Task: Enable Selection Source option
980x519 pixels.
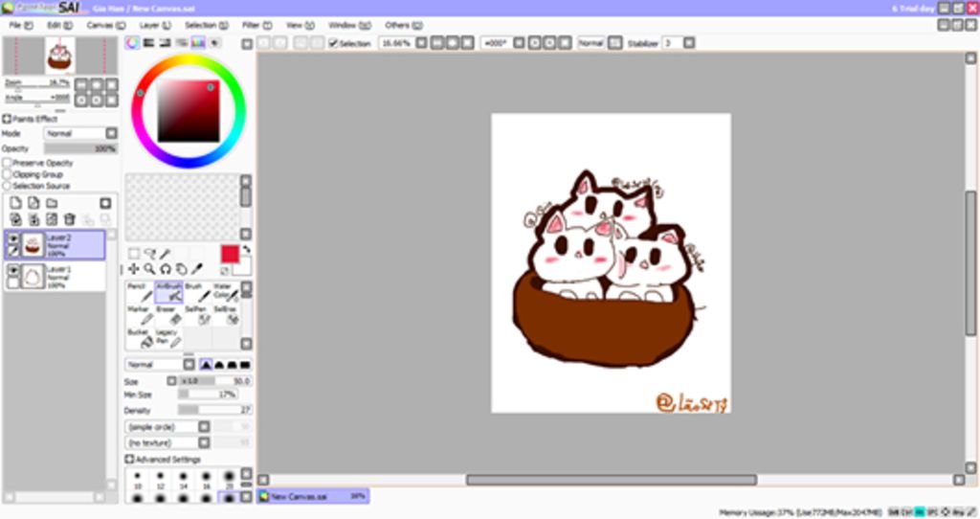Action: [8, 186]
